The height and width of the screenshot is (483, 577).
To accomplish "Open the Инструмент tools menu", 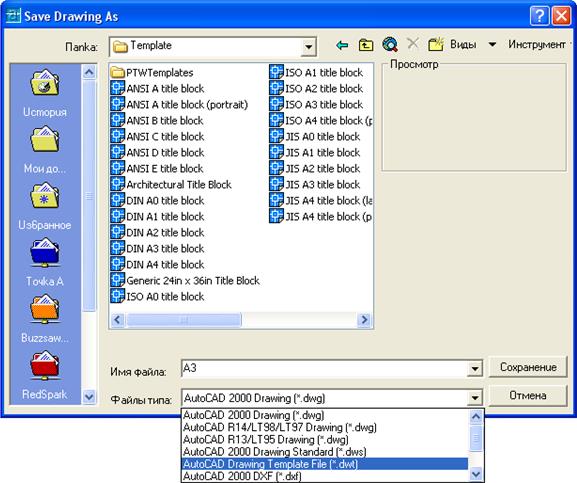I will (x=537, y=45).
